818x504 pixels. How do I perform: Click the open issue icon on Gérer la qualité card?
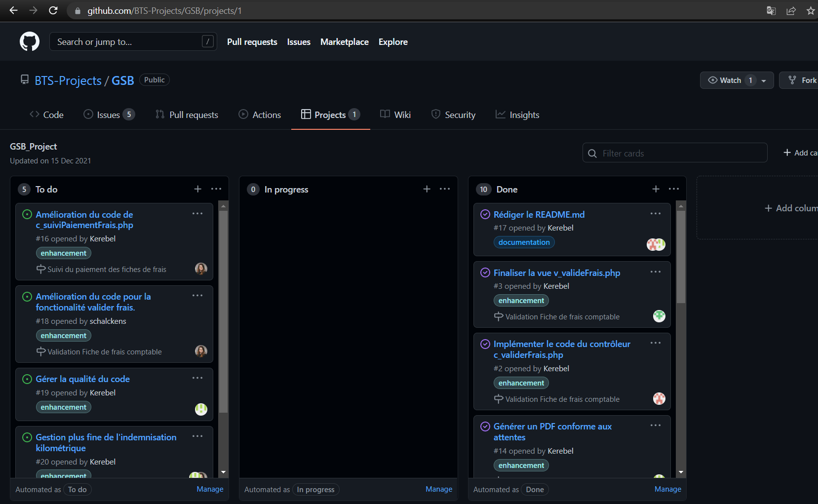pos(27,379)
